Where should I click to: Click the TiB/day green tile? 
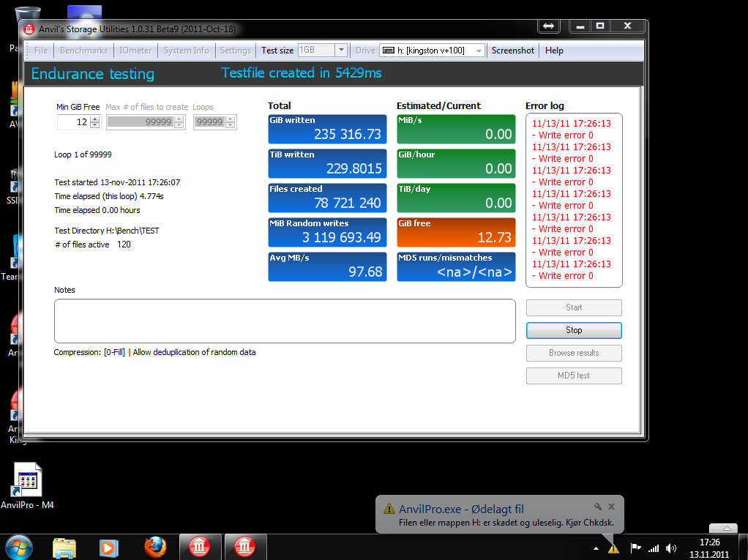456,198
